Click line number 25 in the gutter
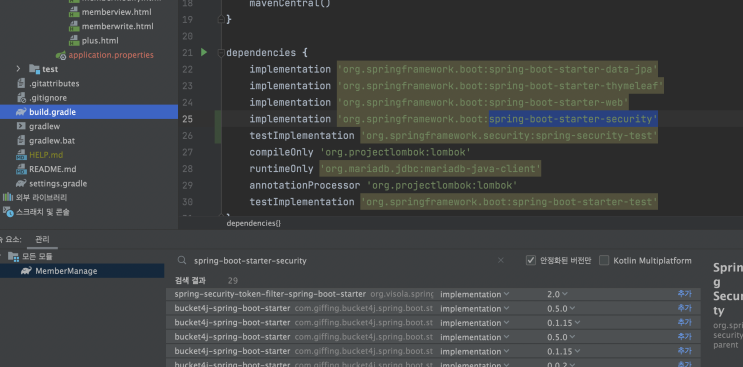This screenshot has width=743, height=367. [188, 119]
